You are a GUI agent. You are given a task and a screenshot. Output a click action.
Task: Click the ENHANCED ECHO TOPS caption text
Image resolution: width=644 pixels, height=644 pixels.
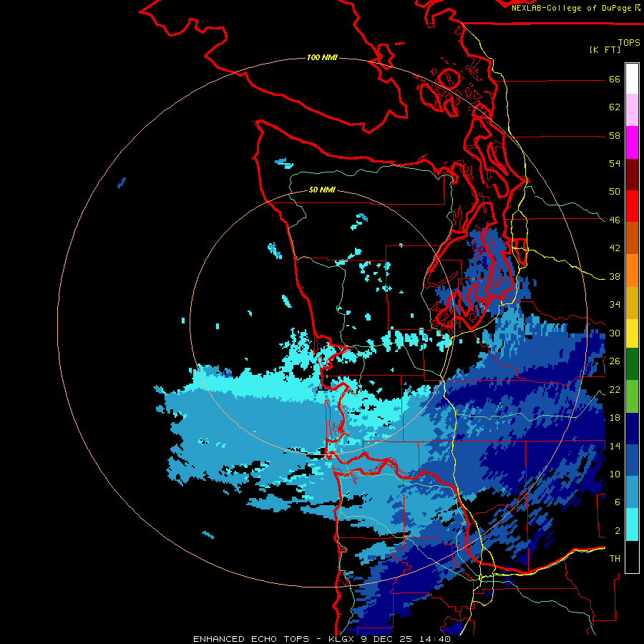pyautogui.click(x=251, y=639)
